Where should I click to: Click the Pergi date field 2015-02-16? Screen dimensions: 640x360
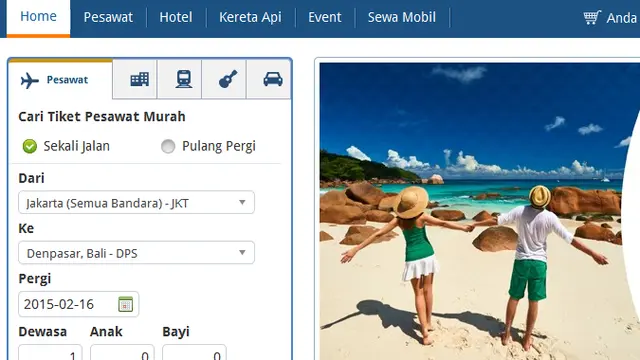78,304
